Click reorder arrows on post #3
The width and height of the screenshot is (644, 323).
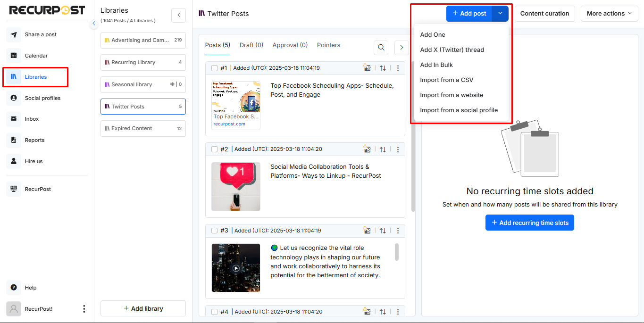383,231
